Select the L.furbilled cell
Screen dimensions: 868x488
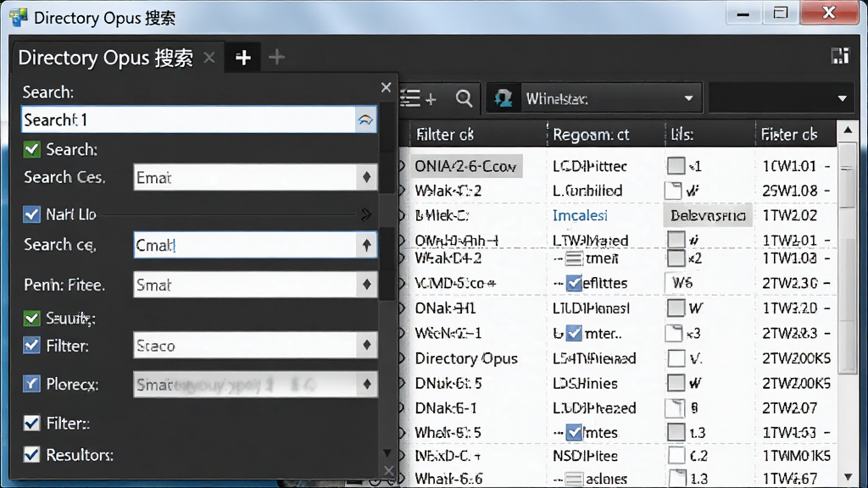pyautogui.click(x=587, y=191)
